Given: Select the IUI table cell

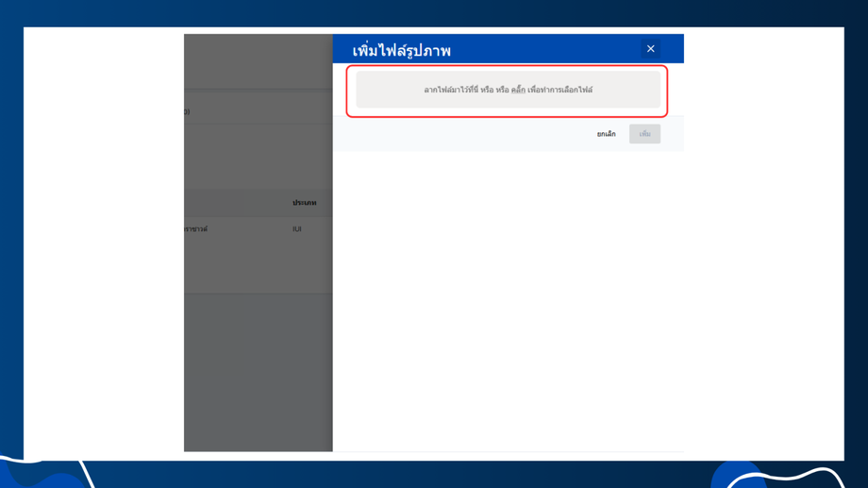Looking at the screenshot, I should pos(297,228).
